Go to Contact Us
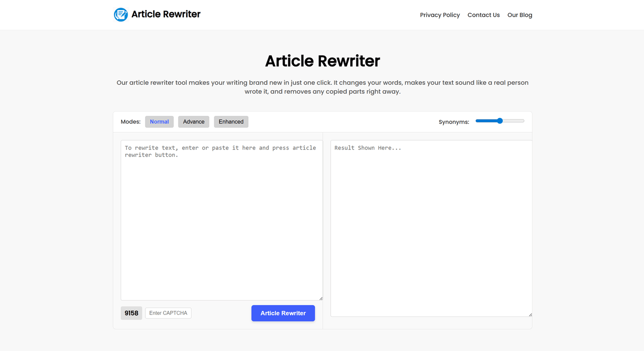 point(483,15)
